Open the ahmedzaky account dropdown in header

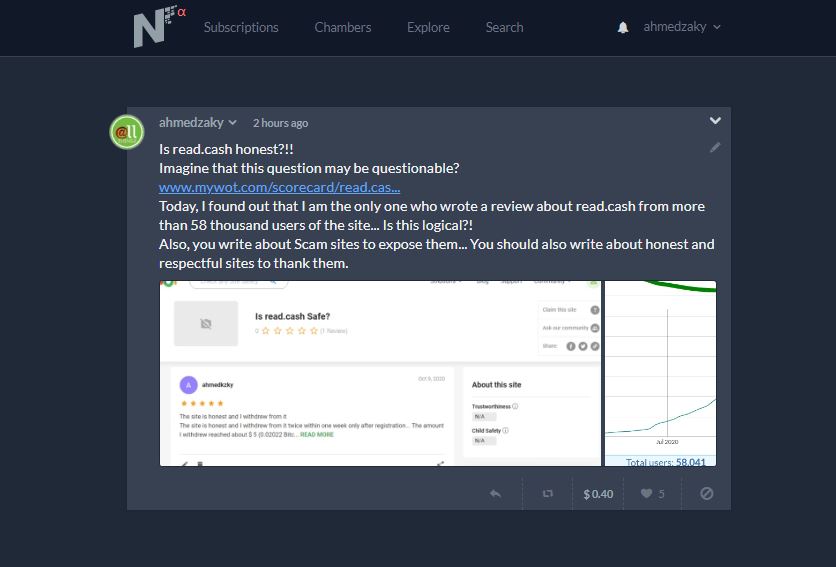click(682, 27)
